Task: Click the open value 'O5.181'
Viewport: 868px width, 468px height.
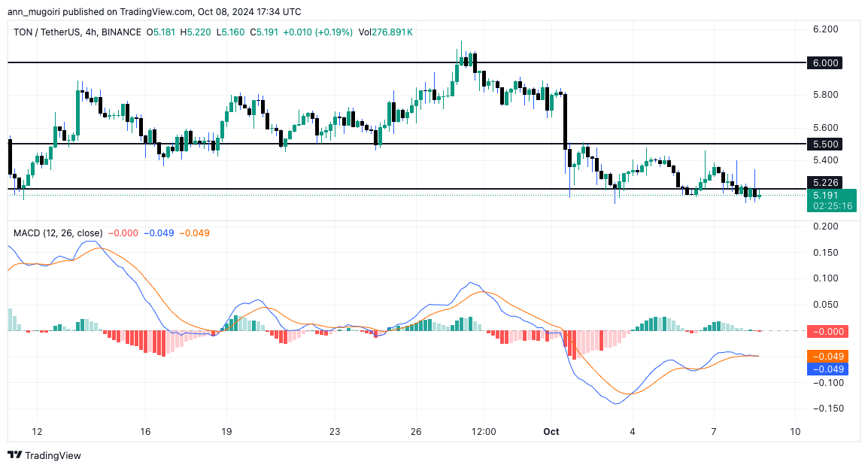Action: pos(160,32)
